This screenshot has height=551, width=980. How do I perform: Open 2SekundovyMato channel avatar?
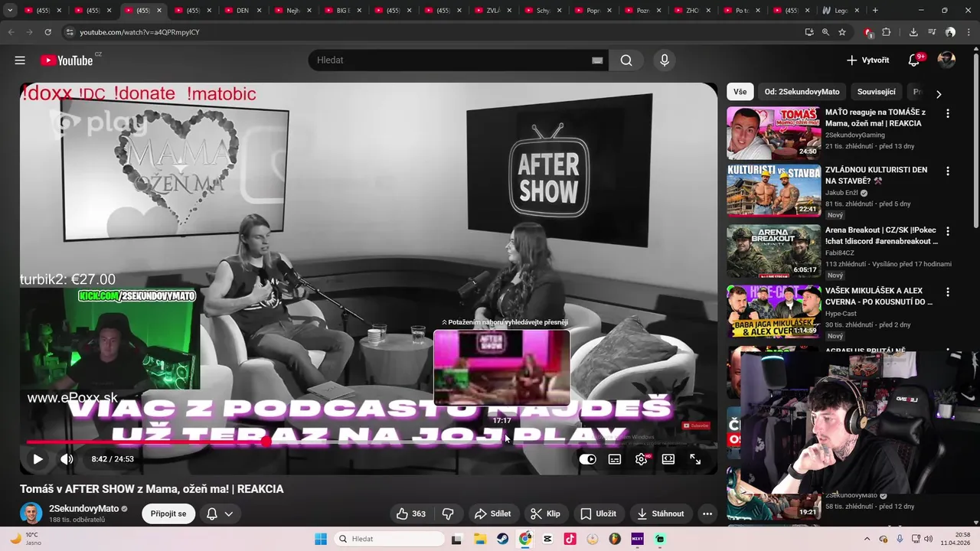pyautogui.click(x=31, y=514)
